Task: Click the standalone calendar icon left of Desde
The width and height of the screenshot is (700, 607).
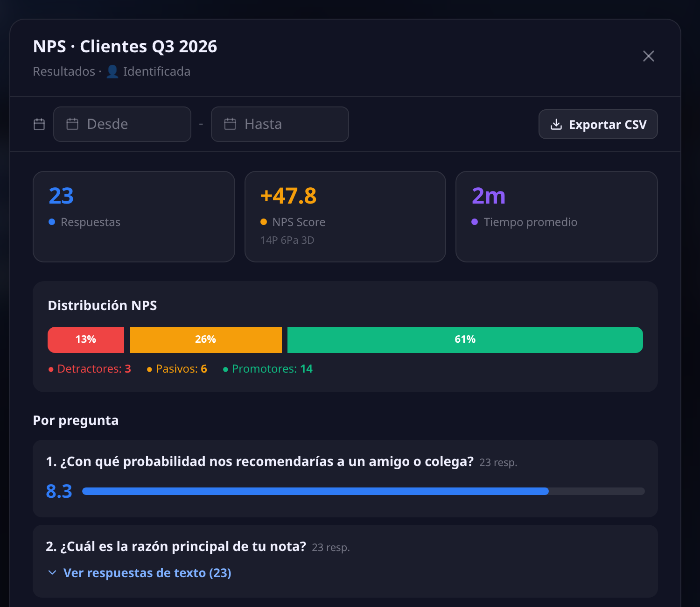Action: click(x=39, y=124)
